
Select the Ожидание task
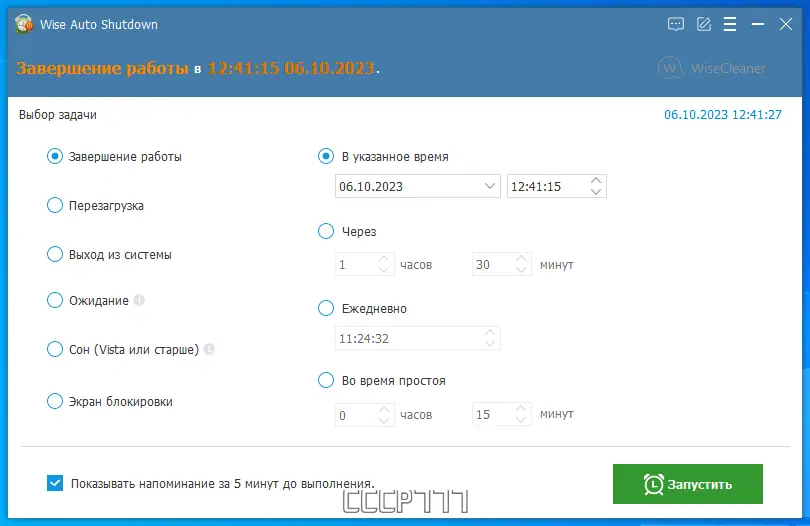(x=88, y=300)
